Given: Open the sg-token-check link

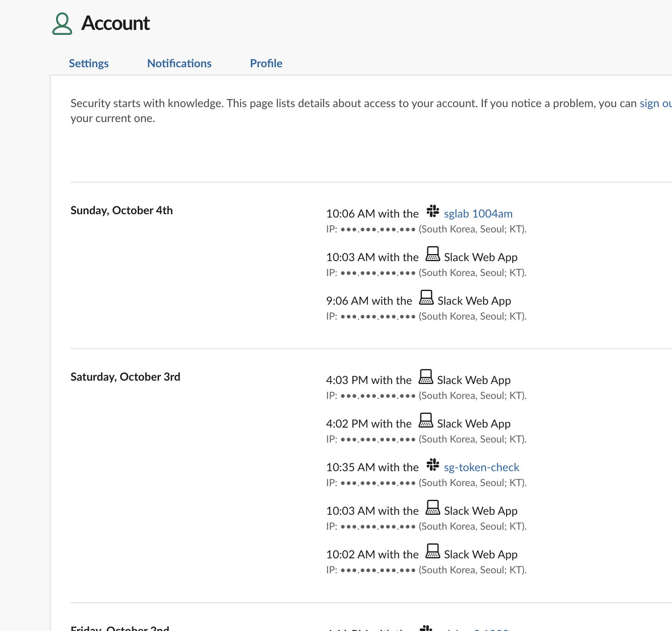Looking at the screenshot, I should pyautogui.click(x=482, y=467).
